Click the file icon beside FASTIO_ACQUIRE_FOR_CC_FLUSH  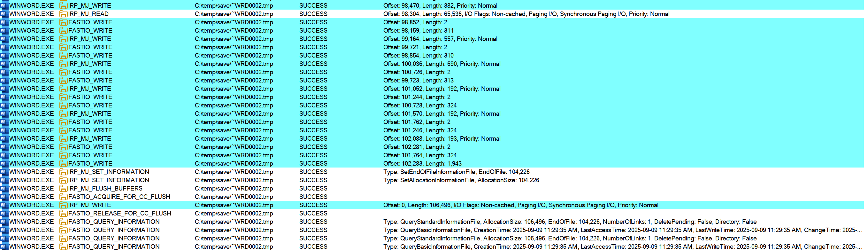pos(63,197)
